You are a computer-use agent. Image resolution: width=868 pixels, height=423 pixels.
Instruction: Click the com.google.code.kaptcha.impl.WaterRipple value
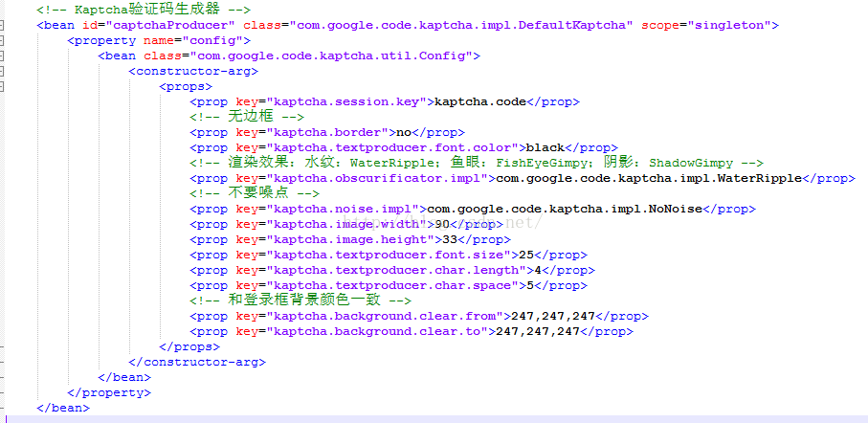[649, 178]
